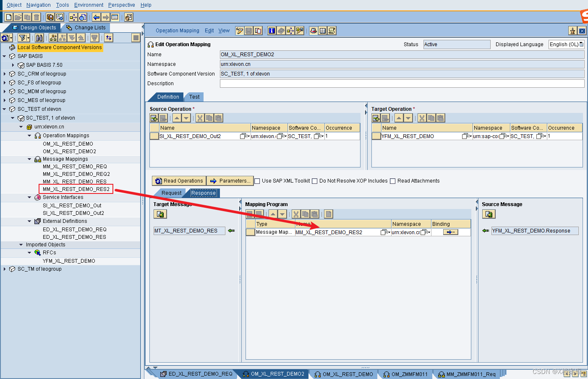Switch to the Change Lists tab

click(86, 28)
